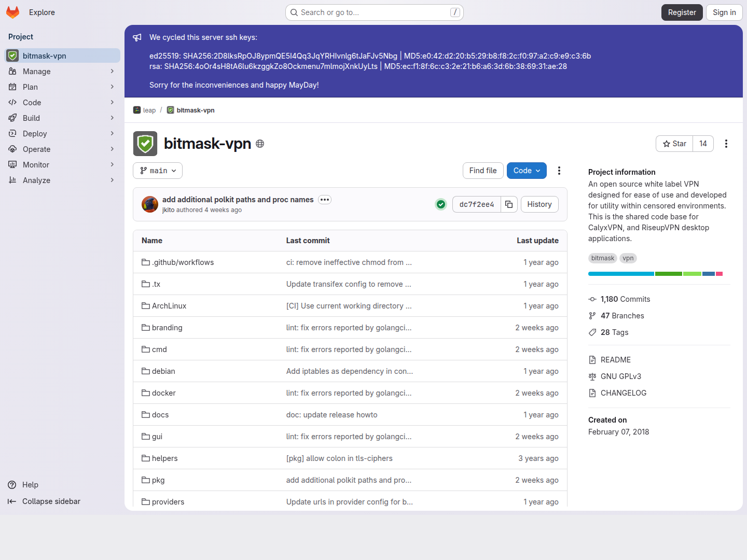The height and width of the screenshot is (560, 747).
Task: Expand the Operate section chevron
Action: (x=112, y=149)
